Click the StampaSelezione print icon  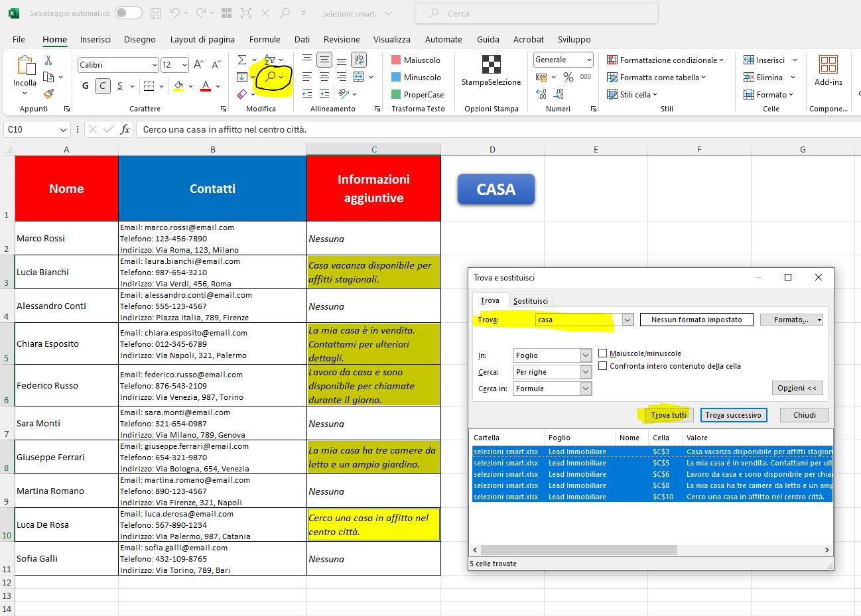tap(491, 64)
